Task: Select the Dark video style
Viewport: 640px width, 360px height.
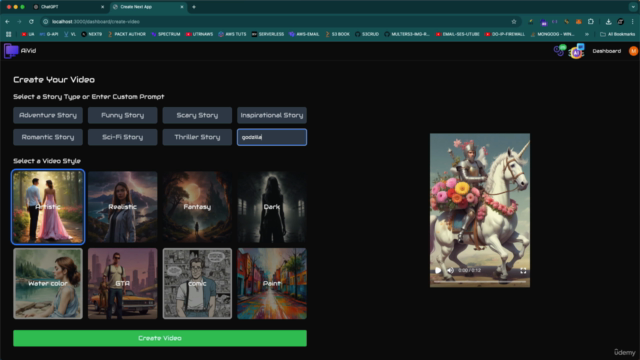Action: click(272, 207)
